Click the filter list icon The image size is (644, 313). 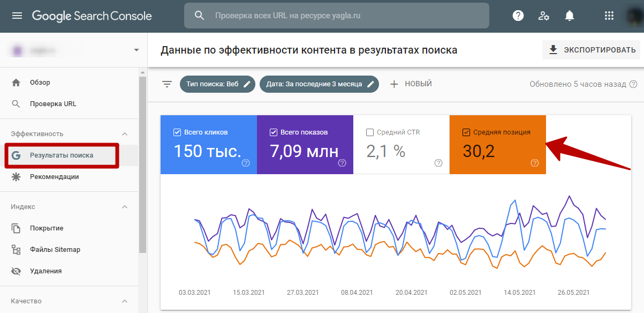(x=167, y=84)
